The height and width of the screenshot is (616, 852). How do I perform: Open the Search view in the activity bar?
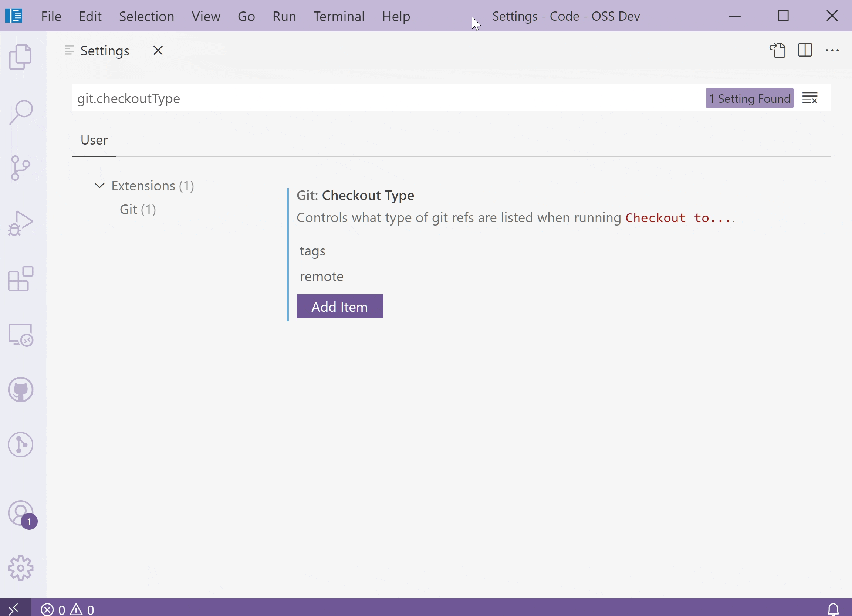pyautogui.click(x=21, y=111)
